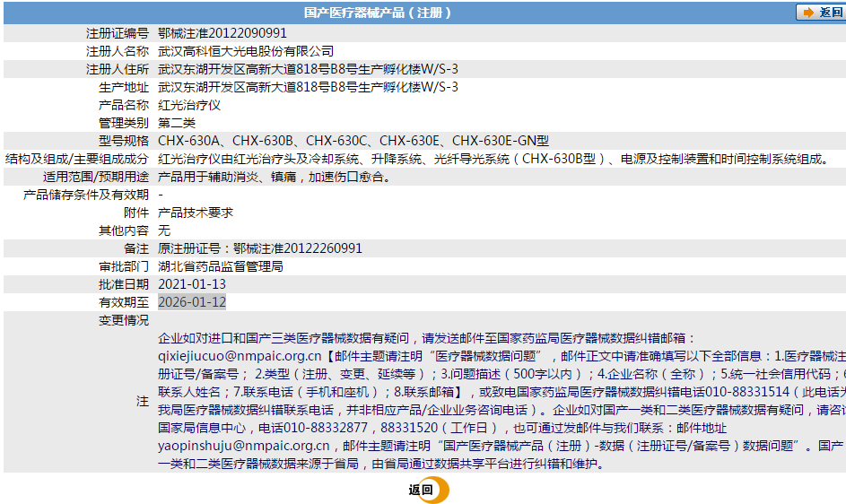The width and height of the screenshot is (846, 504).
Task: Click the 注册证编号 label
Action: [x=118, y=33]
